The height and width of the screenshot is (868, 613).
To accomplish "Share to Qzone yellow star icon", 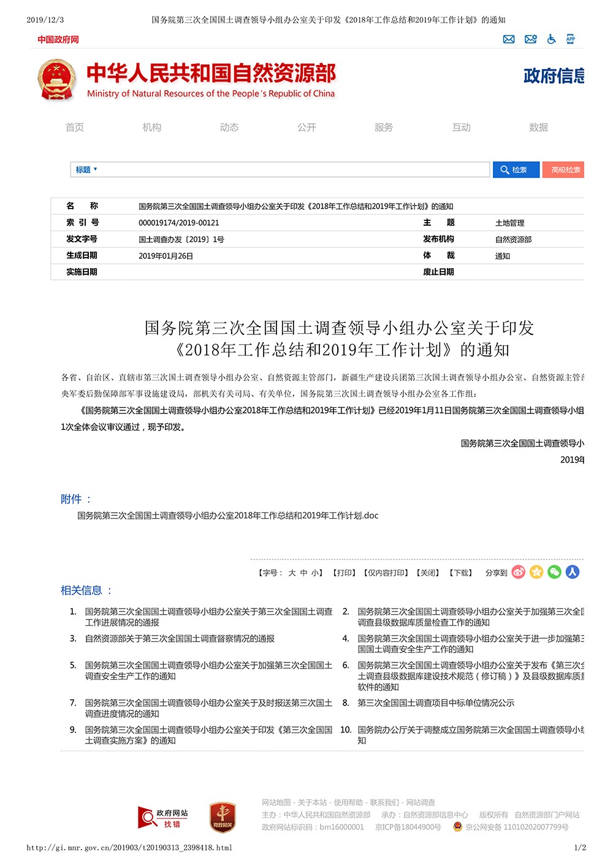I will click(x=536, y=572).
